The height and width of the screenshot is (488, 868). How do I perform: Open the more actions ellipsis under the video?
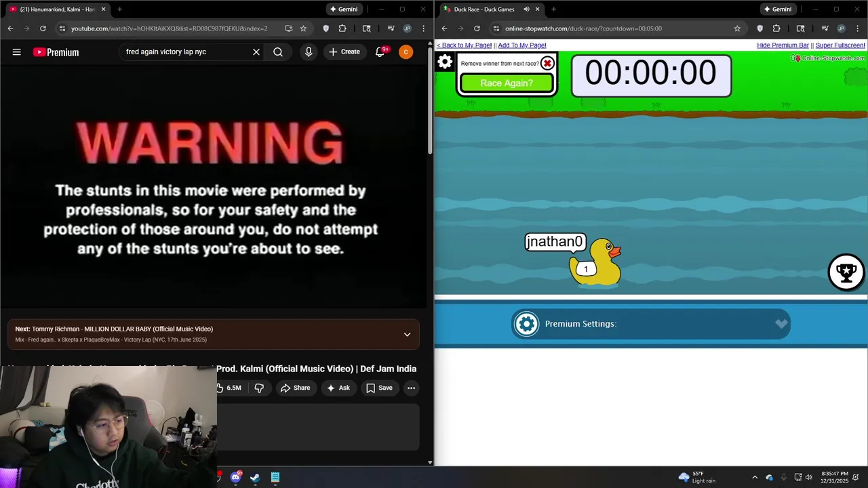pos(411,388)
